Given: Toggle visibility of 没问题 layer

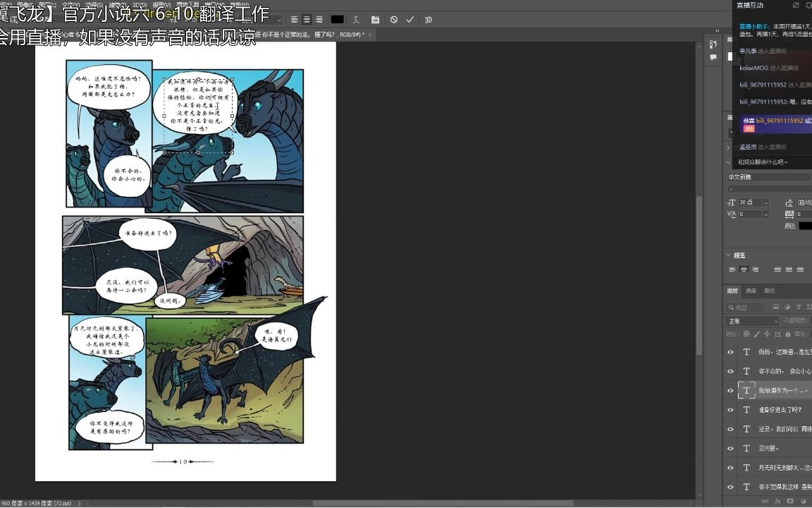Looking at the screenshot, I should (x=731, y=449).
